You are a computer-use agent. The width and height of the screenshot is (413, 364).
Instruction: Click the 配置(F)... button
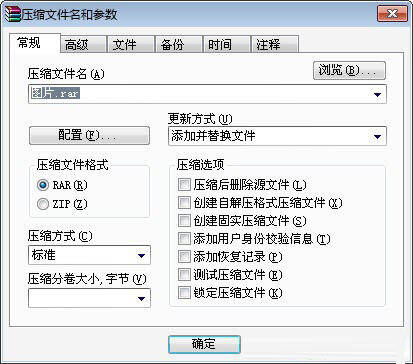(89, 135)
